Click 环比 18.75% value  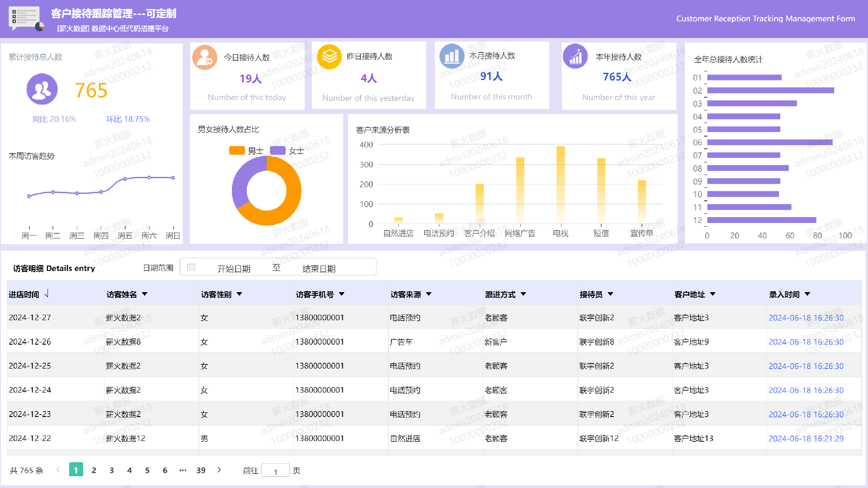pyautogui.click(x=128, y=119)
